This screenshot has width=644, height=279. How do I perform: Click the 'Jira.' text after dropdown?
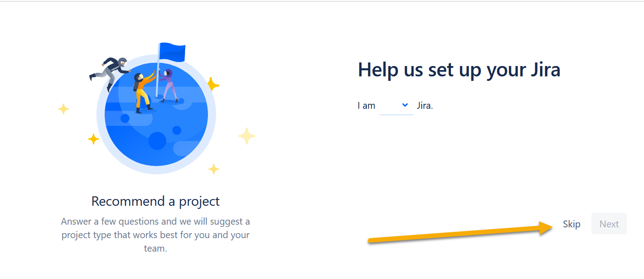pos(425,106)
